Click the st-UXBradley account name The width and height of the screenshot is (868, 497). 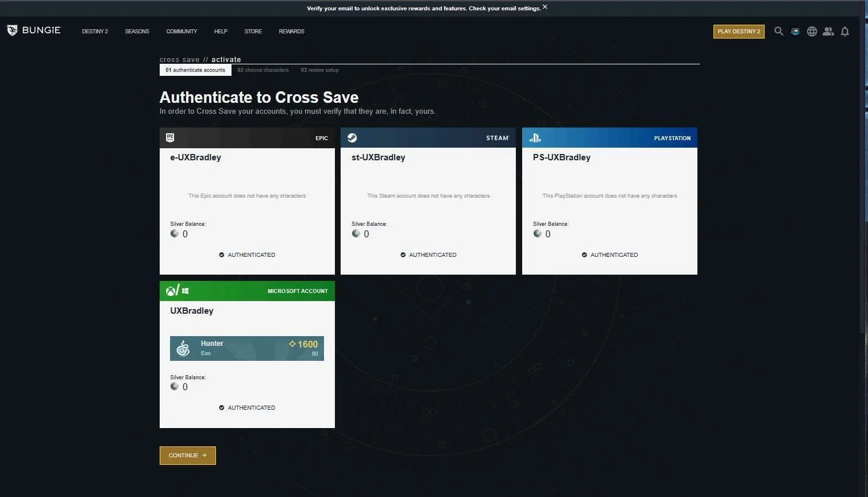pyautogui.click(x=378, y=157)
